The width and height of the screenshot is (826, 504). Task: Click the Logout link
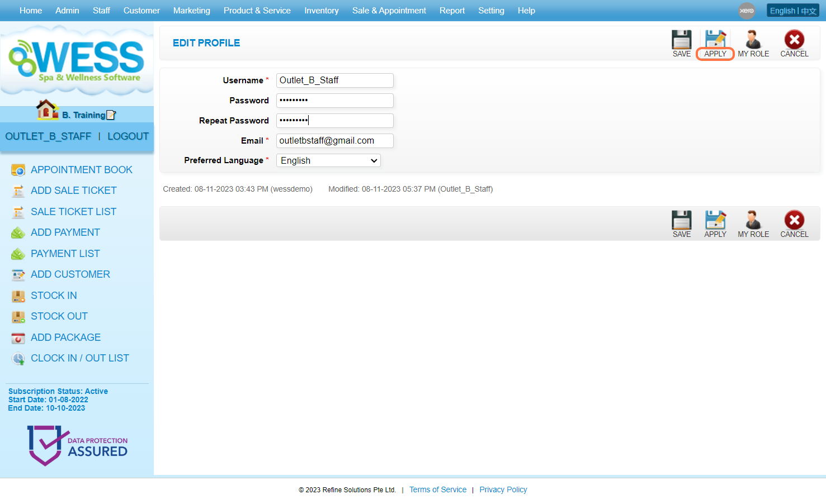coord(128,136)
